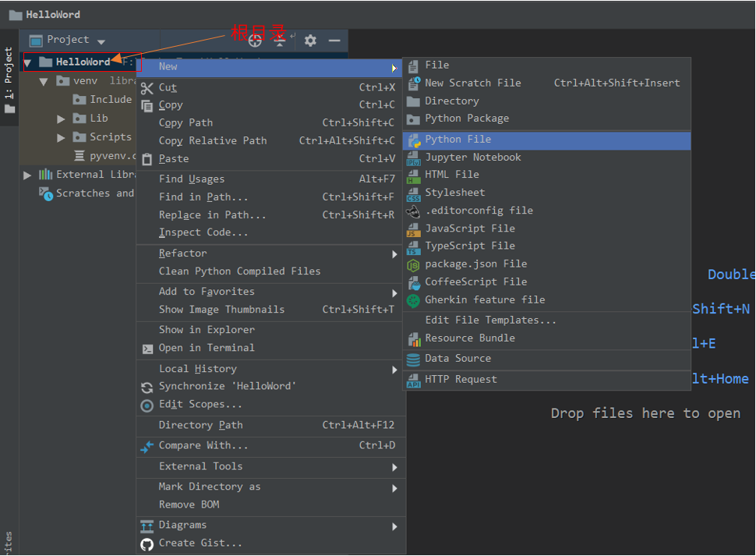
Task: Click the Stylesheet CSS icon
Action: (414, 194)
